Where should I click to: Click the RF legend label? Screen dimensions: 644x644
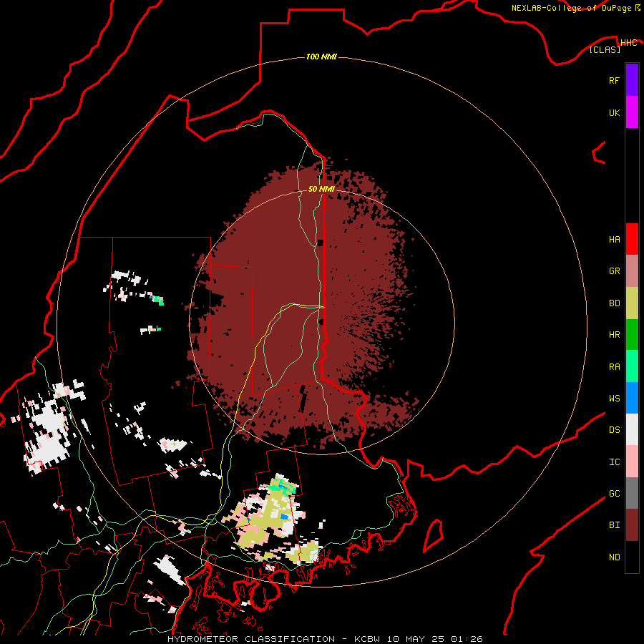614,80
